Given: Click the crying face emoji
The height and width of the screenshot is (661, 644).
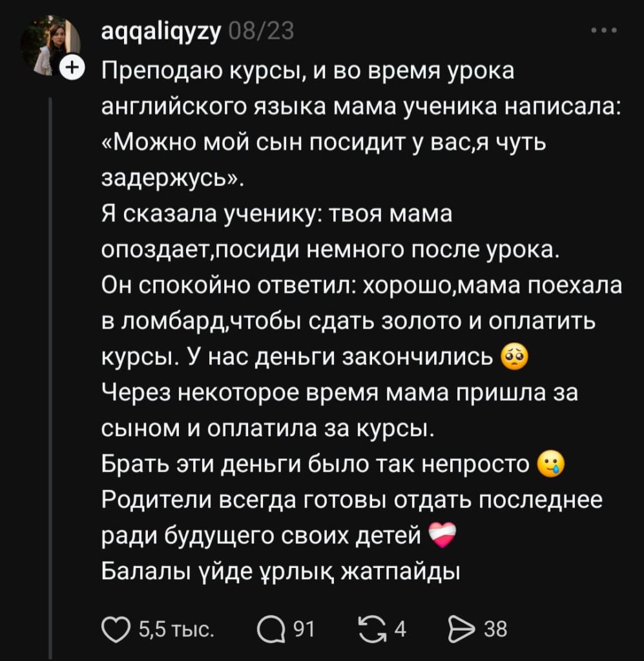Looking at the screenshot, I should (x=551, y=463).
